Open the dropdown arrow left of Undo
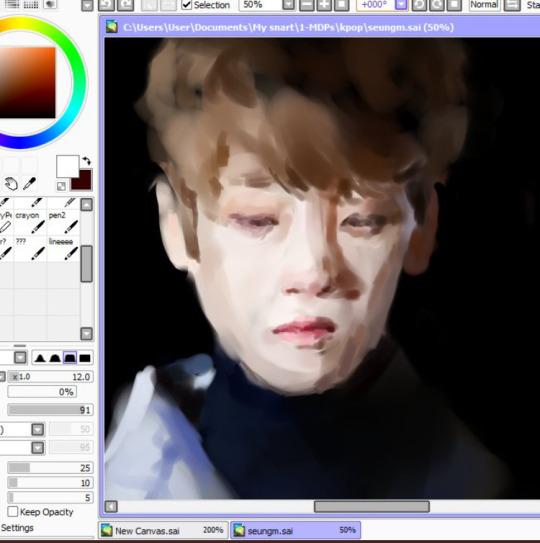Image resolution: width=540 pixels, height=543 pixels. [87, 6]
